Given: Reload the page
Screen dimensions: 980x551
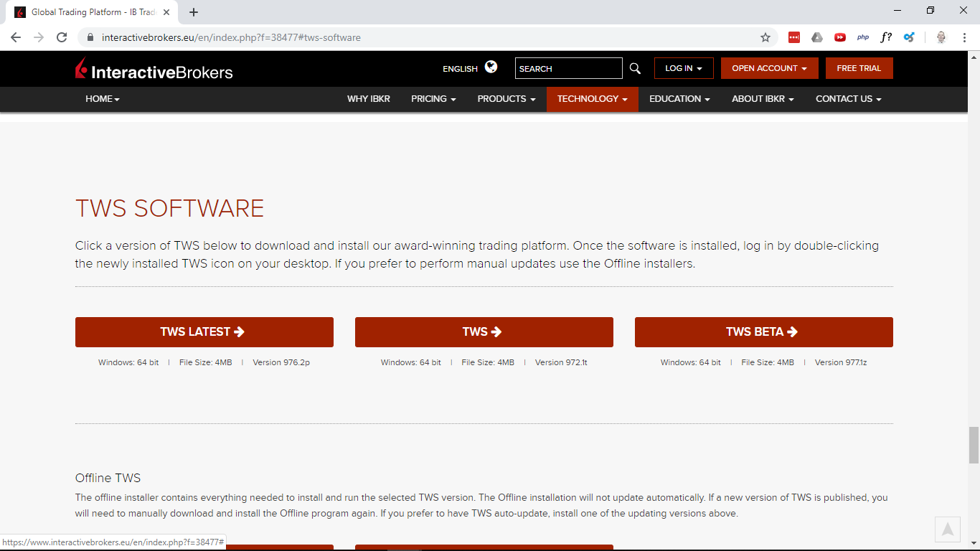Looking at the screenshot, I should [62, 37].
